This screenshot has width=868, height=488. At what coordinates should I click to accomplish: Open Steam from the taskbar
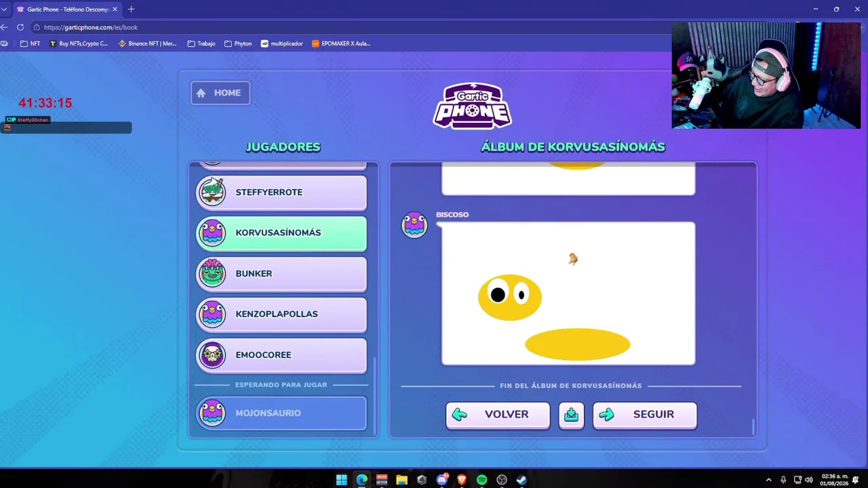521,480
